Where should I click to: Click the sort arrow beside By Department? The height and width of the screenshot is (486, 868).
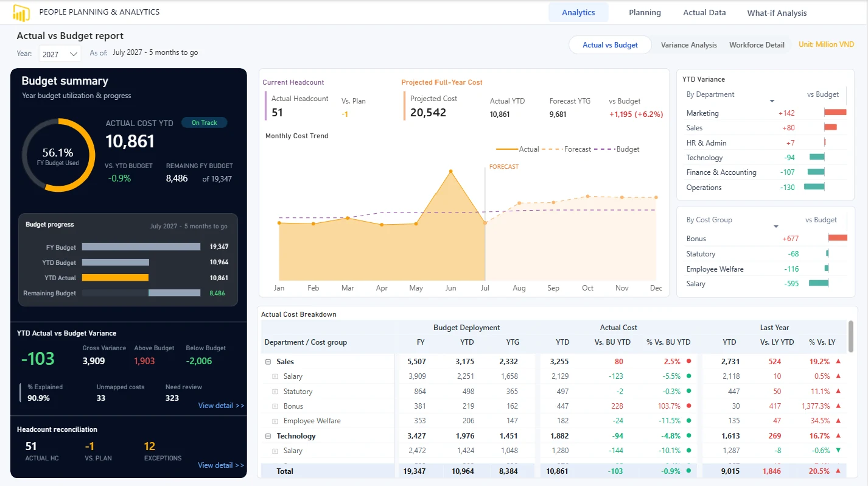point(772,101)
